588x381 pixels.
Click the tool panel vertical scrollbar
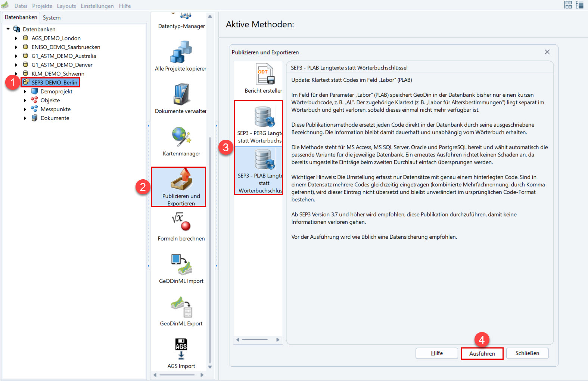[x=210, y=250]
